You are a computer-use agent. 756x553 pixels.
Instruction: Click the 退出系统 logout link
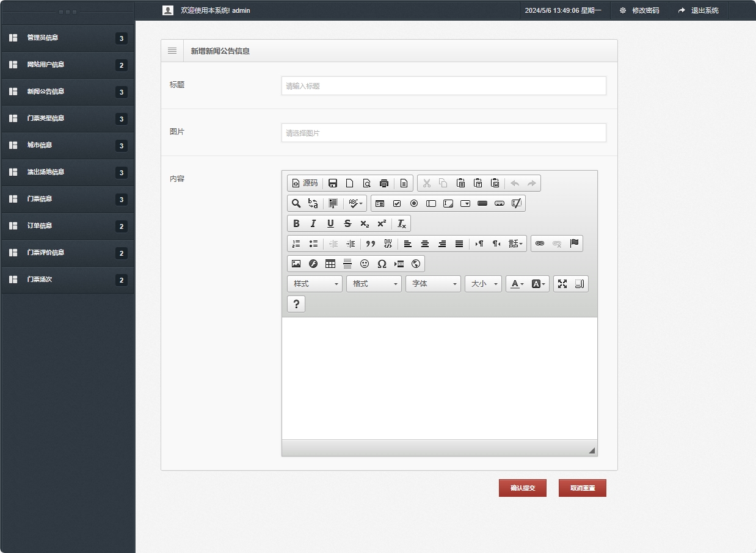pyautogui.click(x=699, y=10)
